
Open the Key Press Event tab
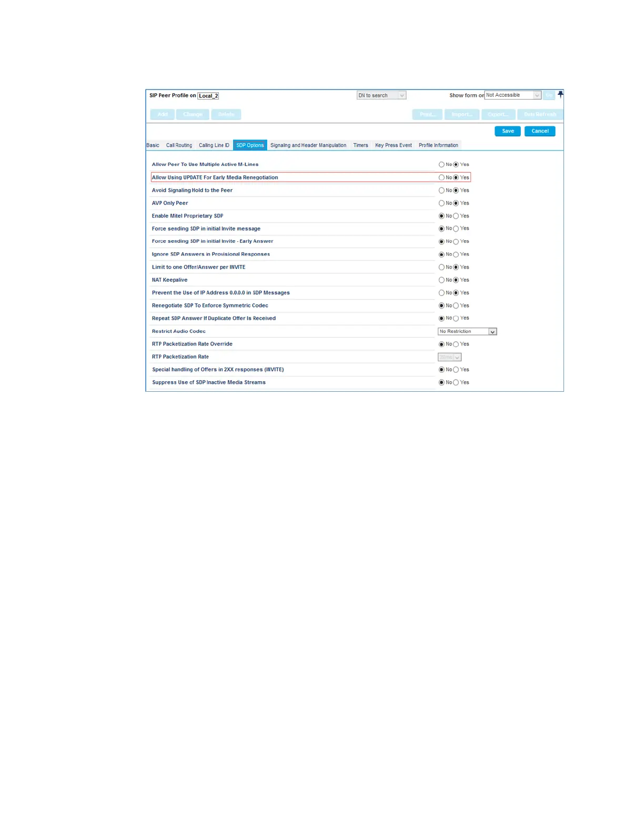(394, 145)
